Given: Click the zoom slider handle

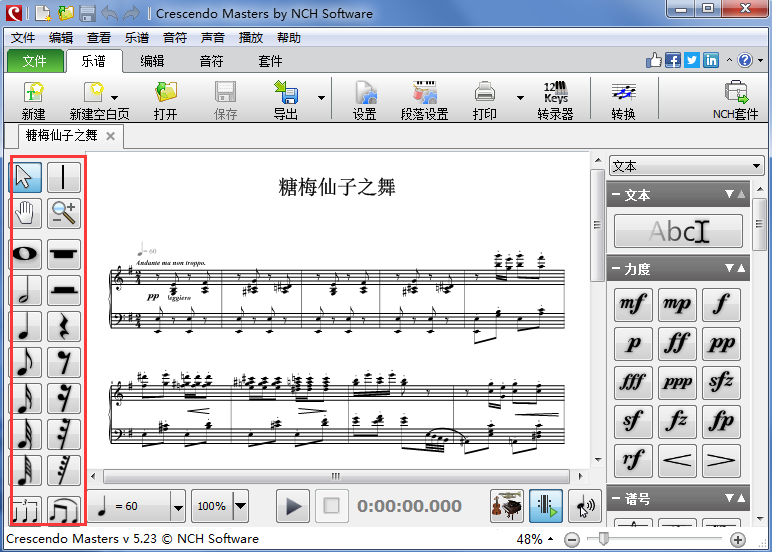Looking at the screenshot, I should click(604, 539).
